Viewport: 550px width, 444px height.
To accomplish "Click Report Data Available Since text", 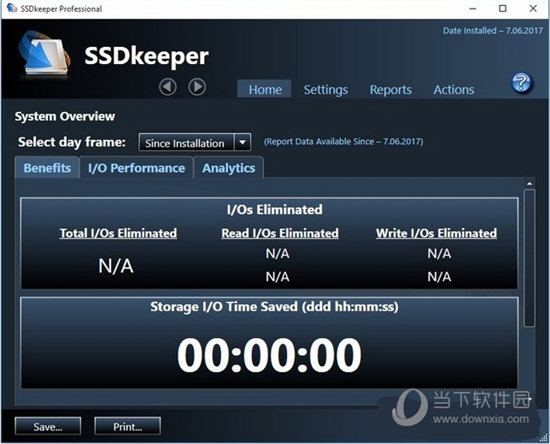I will click(343, 142).
